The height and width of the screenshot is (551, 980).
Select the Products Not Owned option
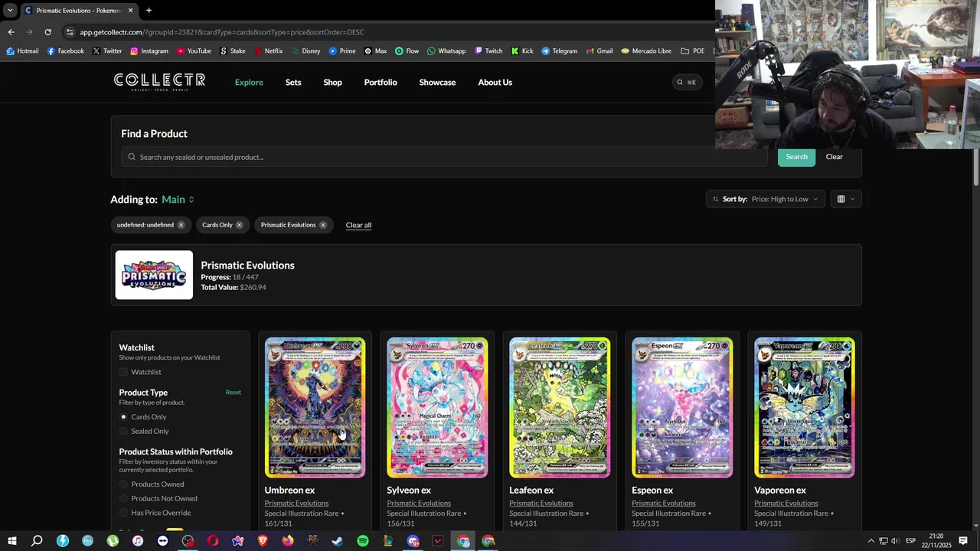click(123, 499)
